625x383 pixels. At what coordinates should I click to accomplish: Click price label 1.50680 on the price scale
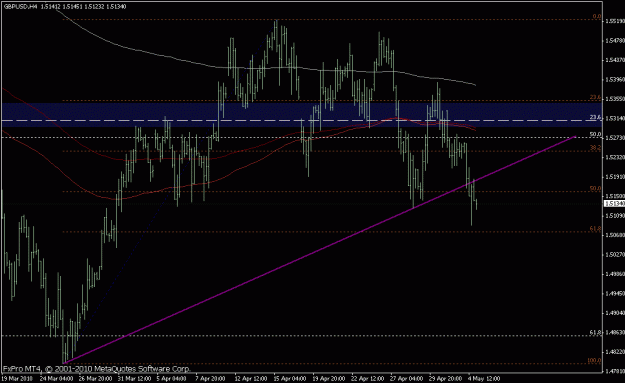[x=615, y=235]
